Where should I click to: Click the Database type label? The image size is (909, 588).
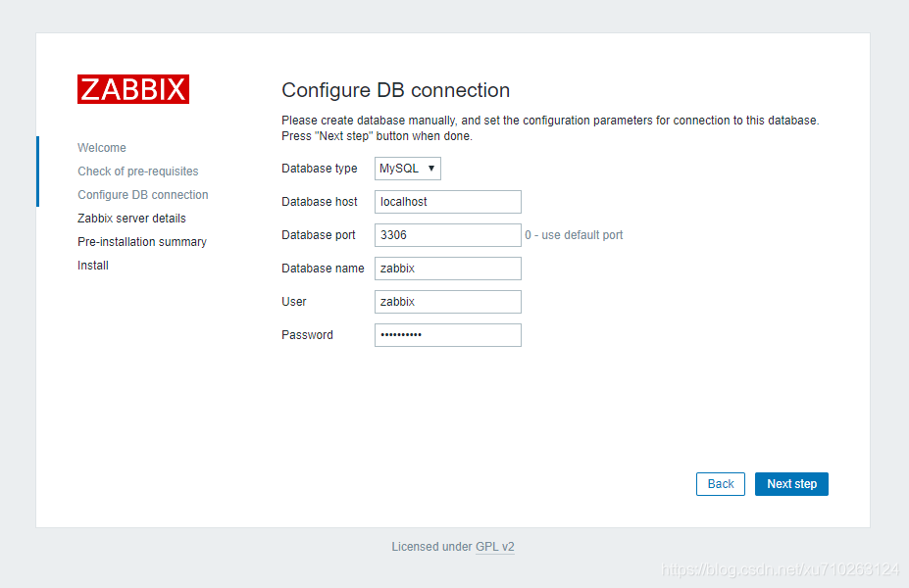[320, 169]
